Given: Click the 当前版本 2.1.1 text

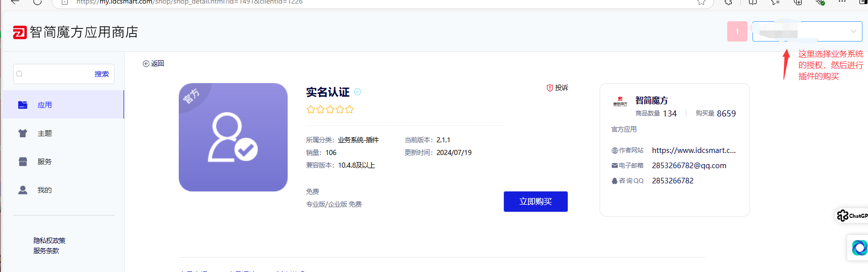Looking at the screenshot, I should tap(427, 140).
